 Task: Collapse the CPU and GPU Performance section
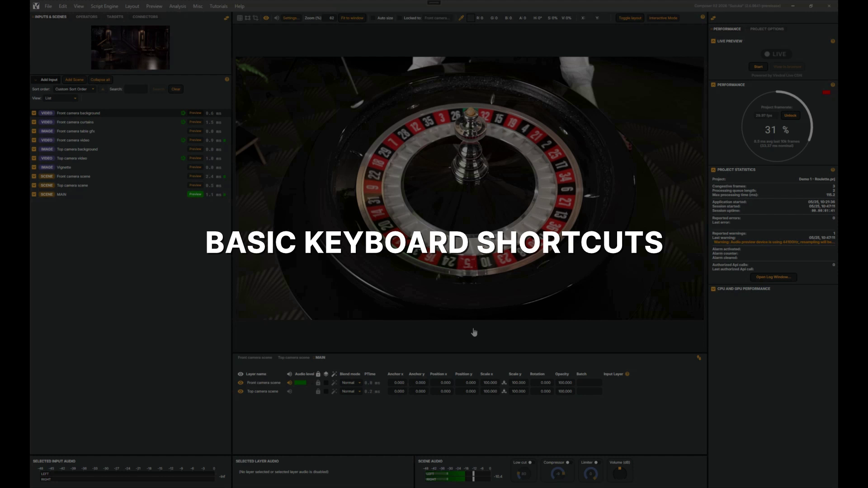point(713,289)
